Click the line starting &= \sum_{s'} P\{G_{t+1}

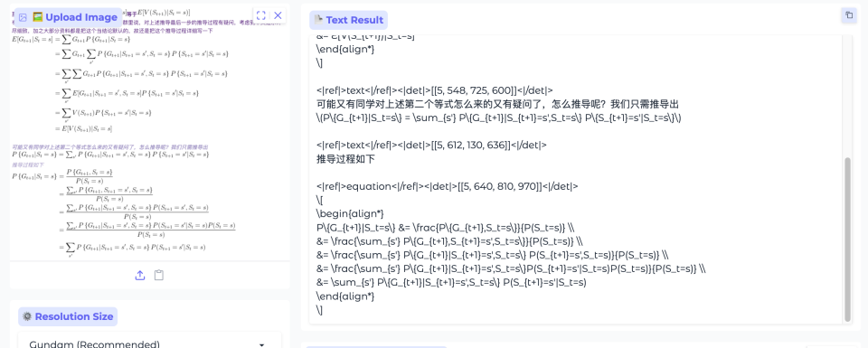[x=451, y=282]
